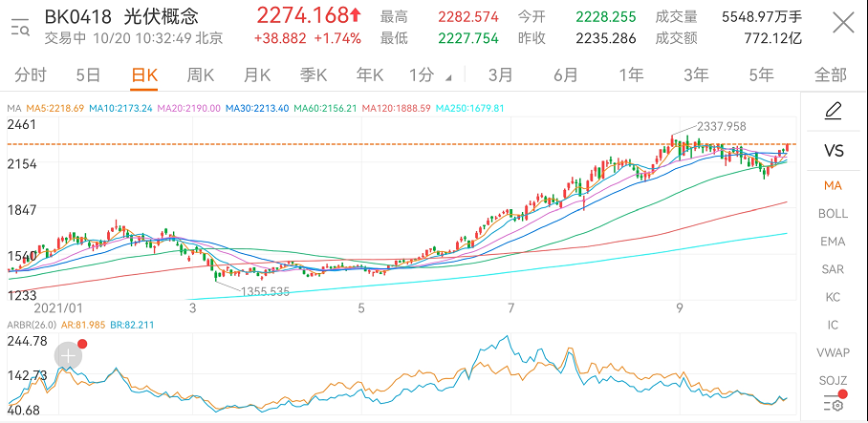The image size is (868, 423).
Task: Close the chart with the X icon
Action: click(842, 25)
